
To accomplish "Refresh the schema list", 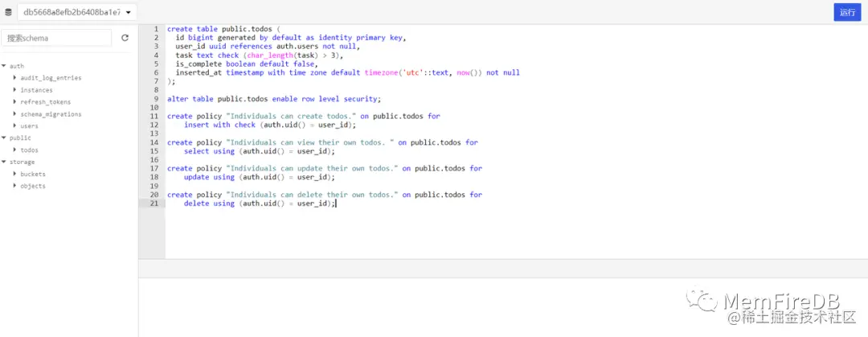I will click(x=125, y=38).
